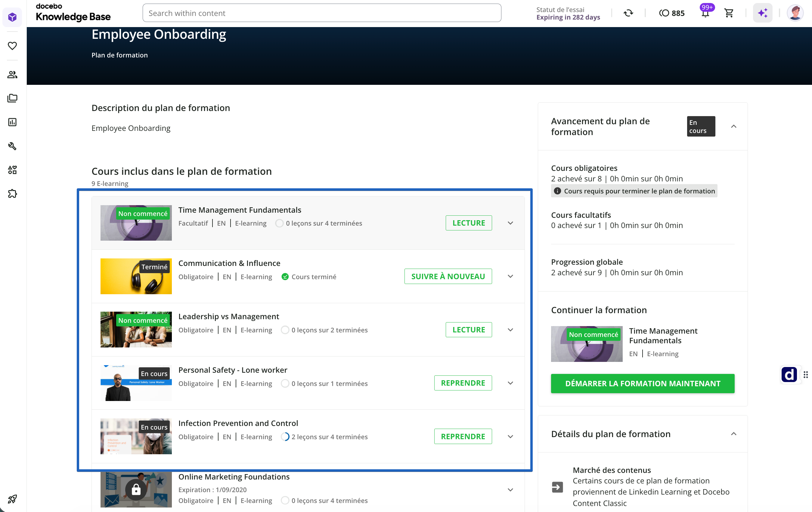Click REPRENDRE for Infection Prevention and Control
812x512 pixels.
(x=463, y=436)
